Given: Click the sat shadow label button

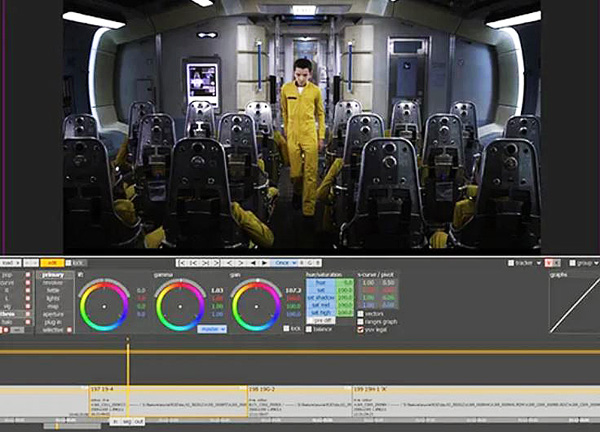Looking at the screenshot, I should pyautogui.click(x=321, y=298).
